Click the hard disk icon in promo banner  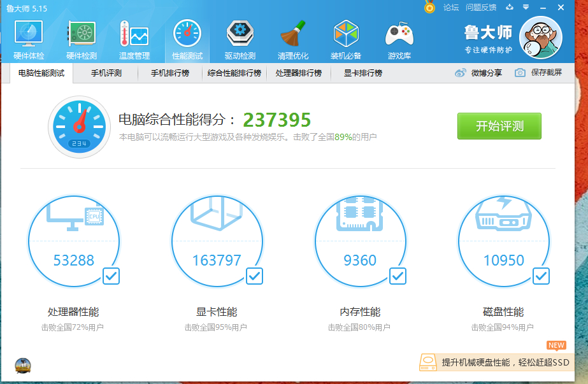pos(428,362)
